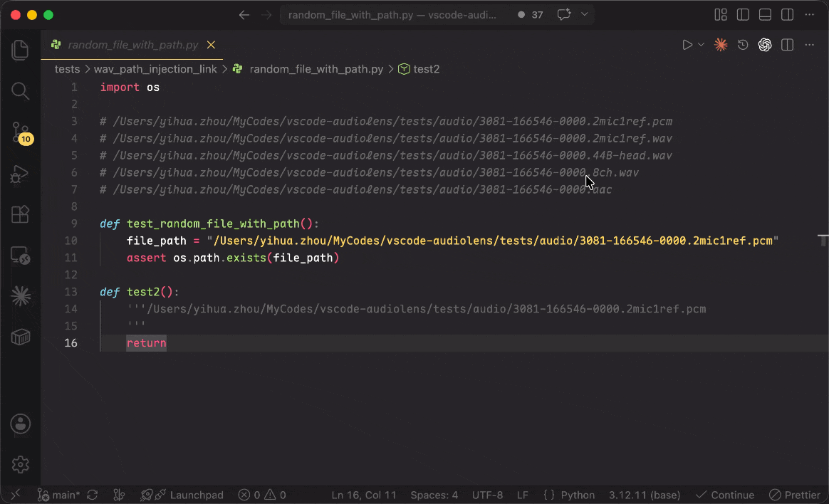829x504 pixels.
Task: Open the Extensions view
Action: [x=20, y=214]
